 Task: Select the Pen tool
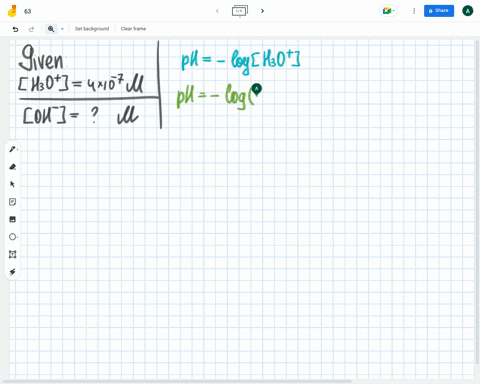click(13, 149)
